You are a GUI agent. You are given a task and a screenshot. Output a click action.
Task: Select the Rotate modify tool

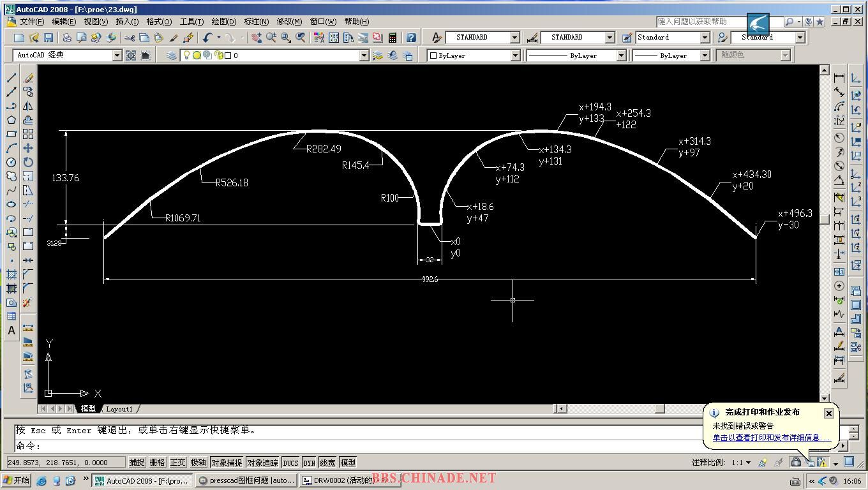28,162
